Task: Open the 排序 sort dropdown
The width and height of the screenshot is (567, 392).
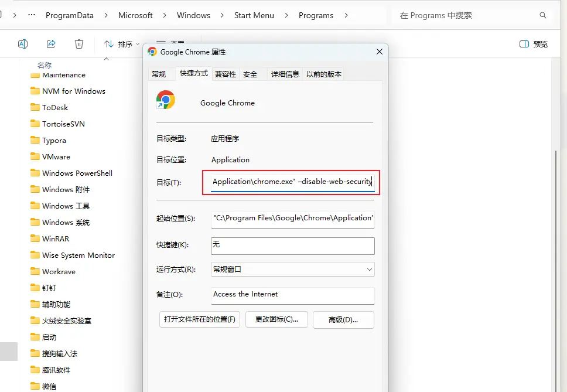Action: coord(122,44)
